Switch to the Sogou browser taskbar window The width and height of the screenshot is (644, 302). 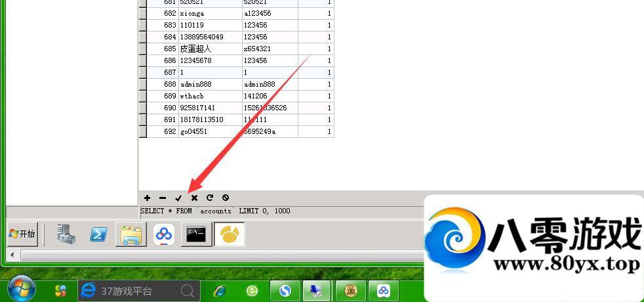(x=285, y=291)
